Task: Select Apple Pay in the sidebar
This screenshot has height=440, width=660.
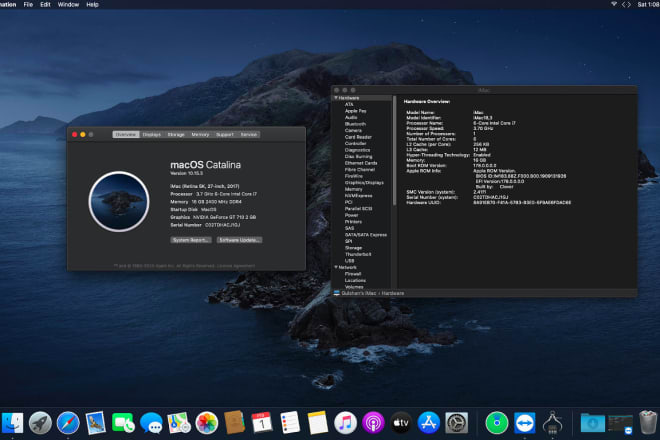Action: click(x=356, y=111)
